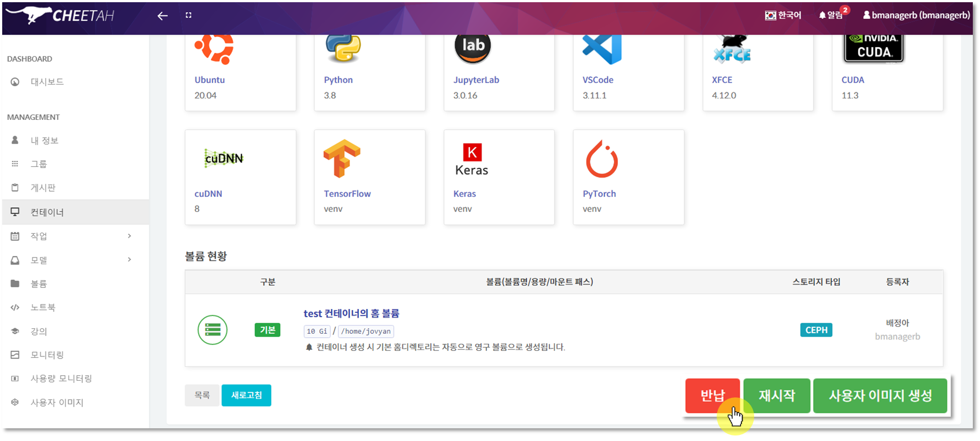Viewport: 980px width, 441px height.
Task: Click the folder icon beside 볼륨
Action: (x=15, y=283)
